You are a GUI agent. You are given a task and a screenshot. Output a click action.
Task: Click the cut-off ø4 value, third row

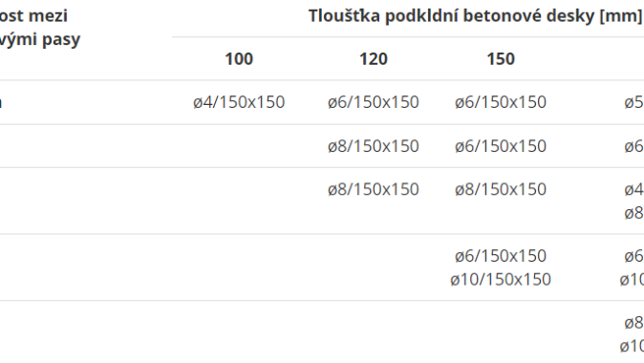point(633,189)
